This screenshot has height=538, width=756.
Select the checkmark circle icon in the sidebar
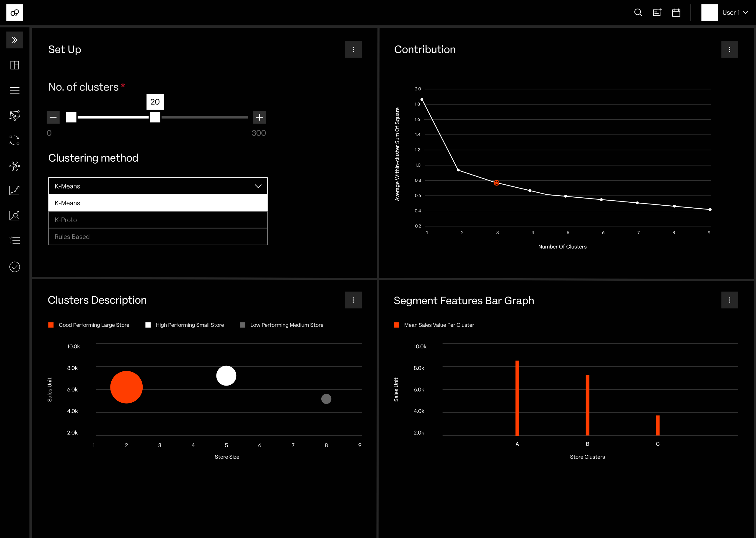pos(14,267)
